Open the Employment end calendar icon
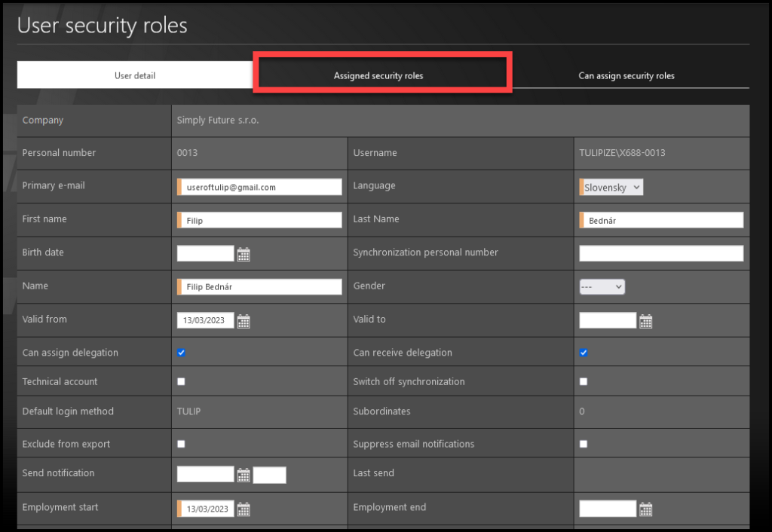772x532 pixels. pyautogui.click(x=646, y=509)
